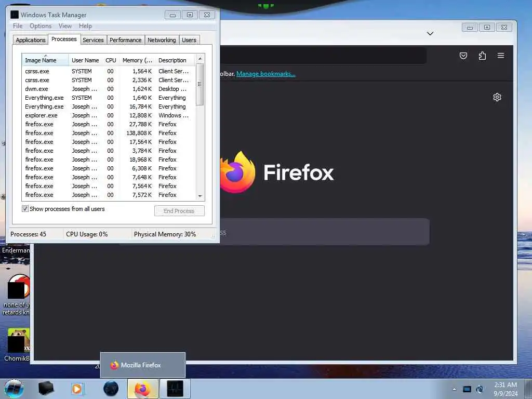Click process list scroll up arrow

[x=200, y=58]
